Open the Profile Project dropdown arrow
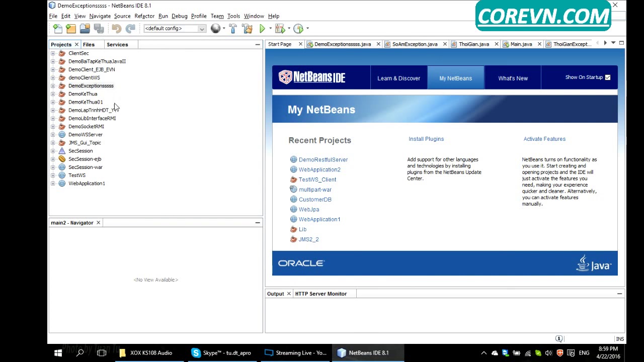This screenshot has height=362, width=644. point(307,29)
